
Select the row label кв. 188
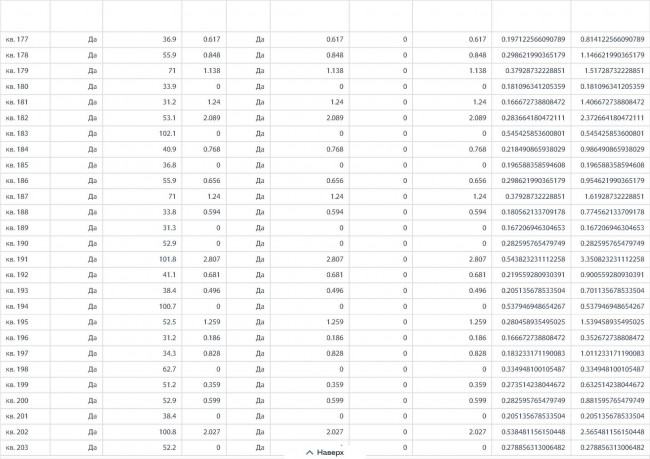(x=17, y=212)
